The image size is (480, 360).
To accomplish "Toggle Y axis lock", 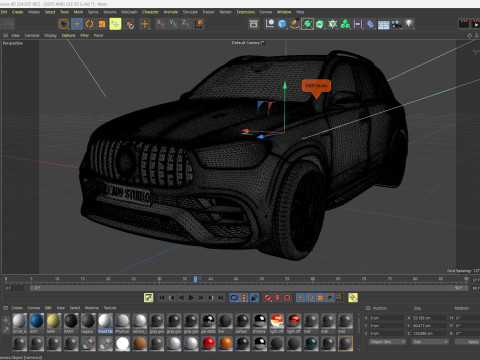I will pyautogui.click(x=173, y=23).
